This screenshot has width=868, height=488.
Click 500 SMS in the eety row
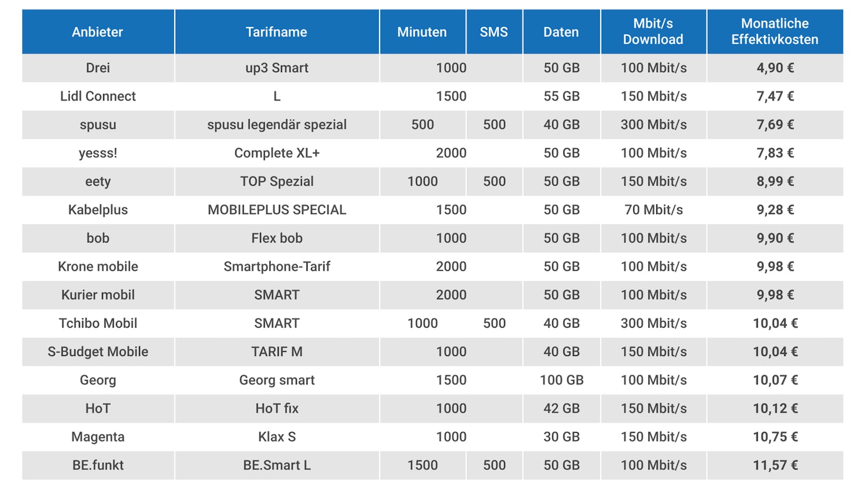[x=494, y=181]
